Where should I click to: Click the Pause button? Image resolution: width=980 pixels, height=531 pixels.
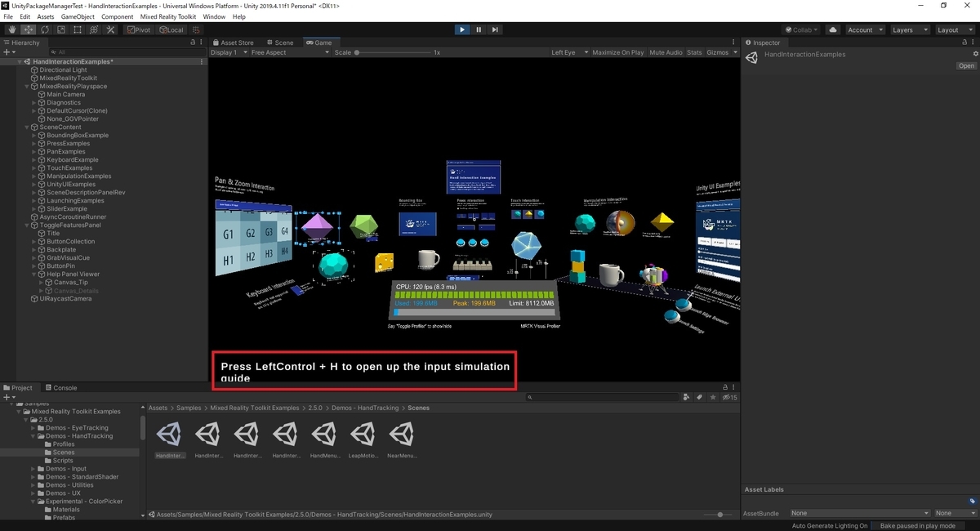click(479, 29)
